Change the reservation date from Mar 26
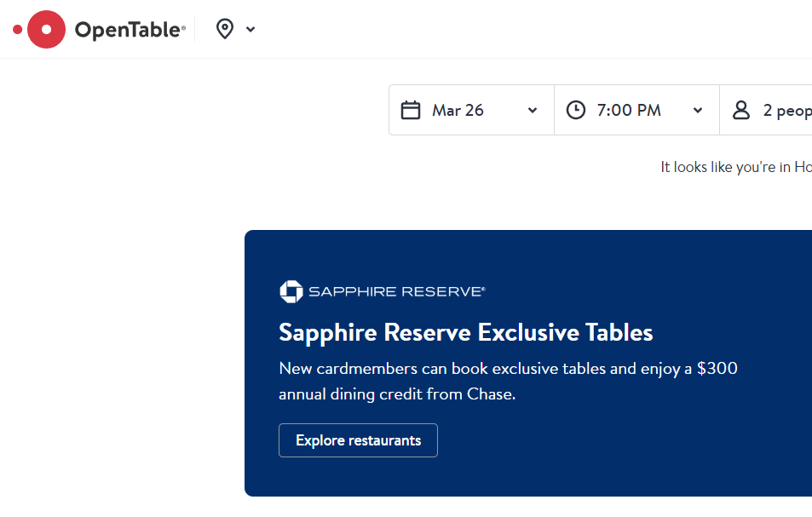Viewport: 812px width, 517px height. coord(471,109)
